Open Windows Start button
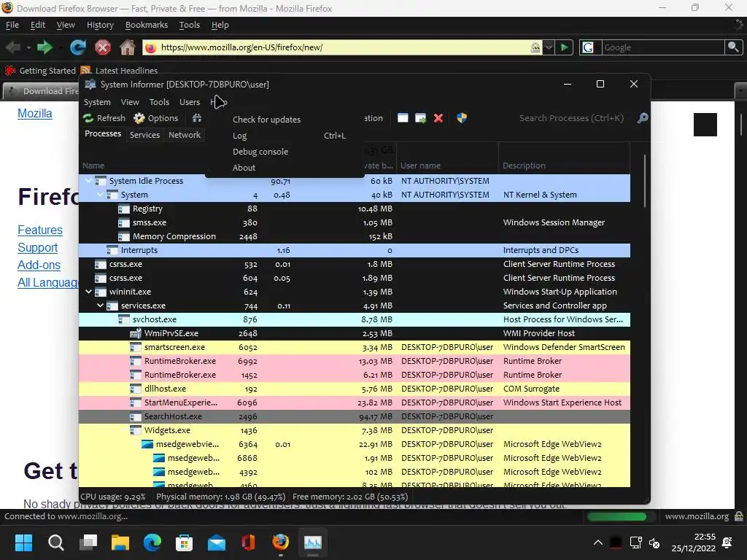Image resolution: width=747 pixels, height=560 pixels. 23,542
